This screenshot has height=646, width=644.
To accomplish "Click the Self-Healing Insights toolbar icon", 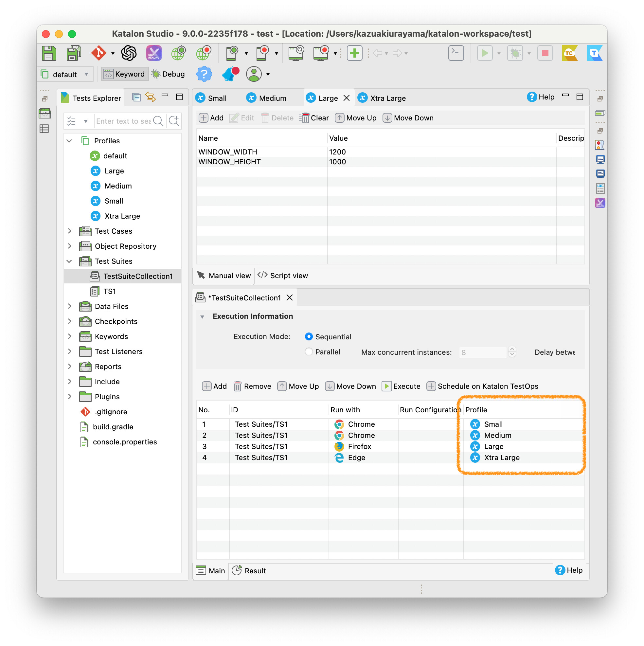I will [154, 53].
